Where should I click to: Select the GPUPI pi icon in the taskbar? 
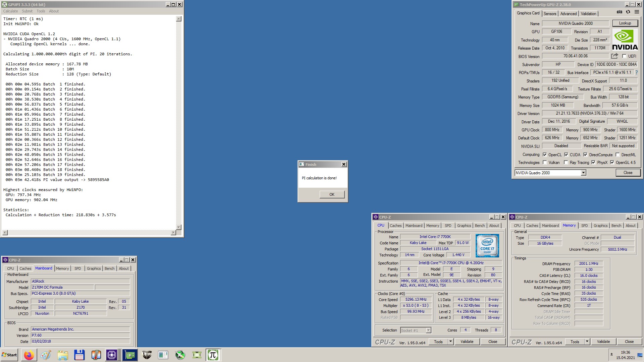coord(213,355)
